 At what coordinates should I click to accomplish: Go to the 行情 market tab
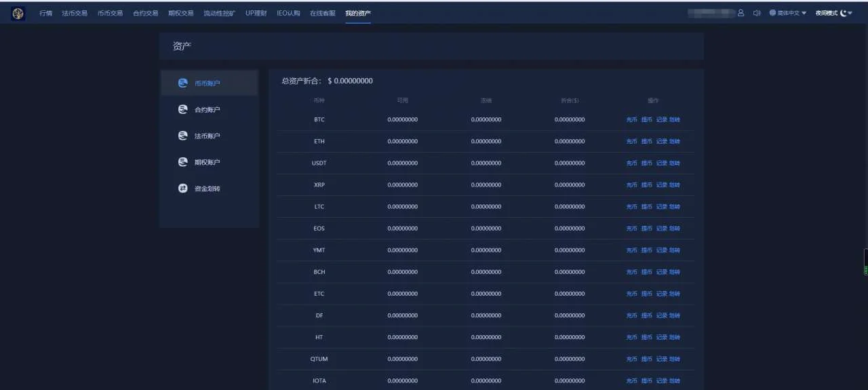(x=45, y=13)
